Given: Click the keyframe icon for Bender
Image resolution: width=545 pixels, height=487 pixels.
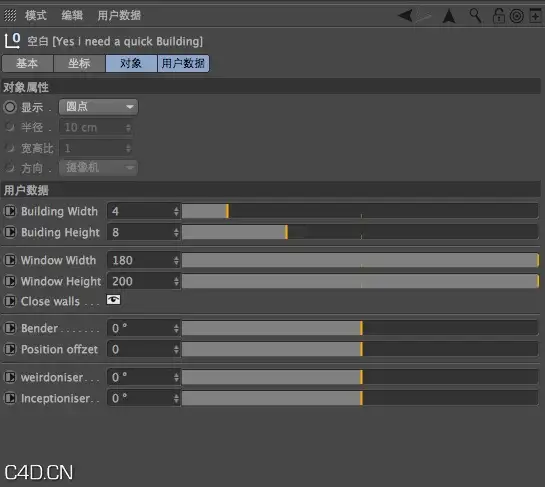Looking at the screenshot, I should (x=10, y=328).
